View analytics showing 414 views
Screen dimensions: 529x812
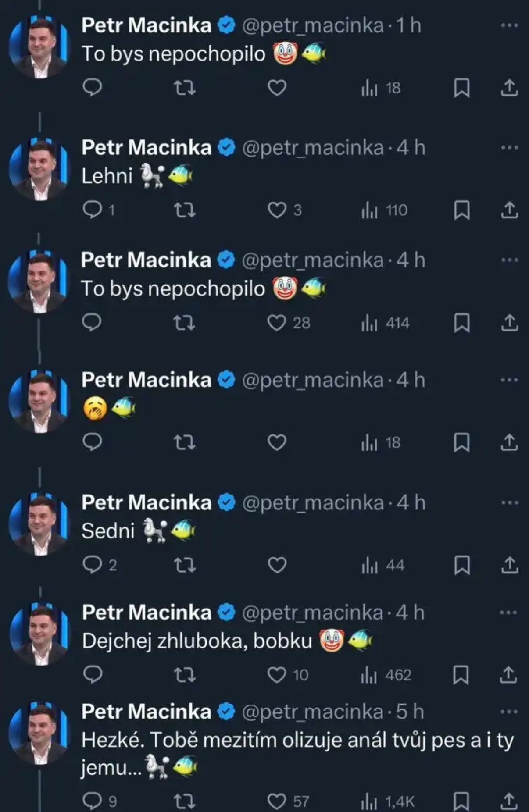click(385, 324)
